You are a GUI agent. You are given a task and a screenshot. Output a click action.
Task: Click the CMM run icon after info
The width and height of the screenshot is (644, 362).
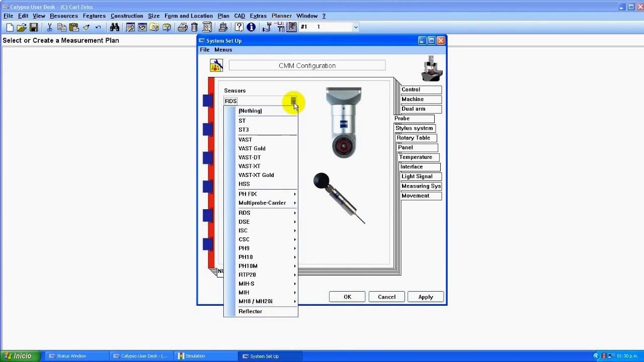coord(268,28)
